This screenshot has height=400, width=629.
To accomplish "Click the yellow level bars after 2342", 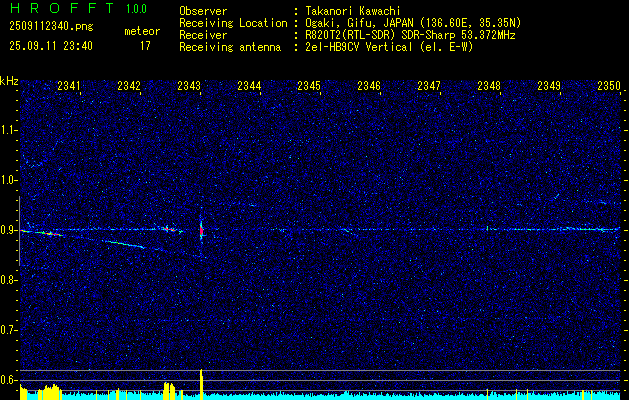I will coord(170,391).
